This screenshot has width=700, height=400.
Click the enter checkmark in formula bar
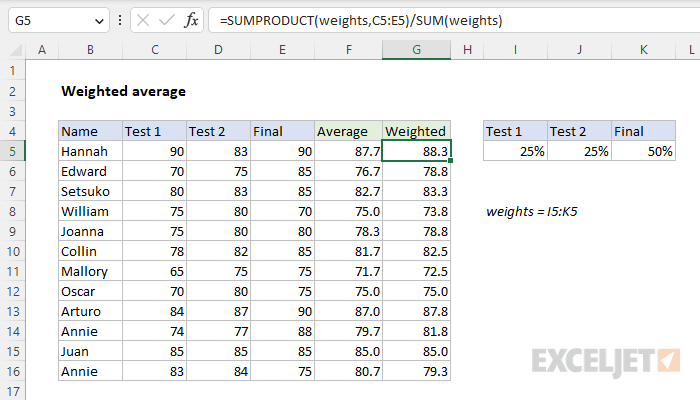(x=166, y=20)
